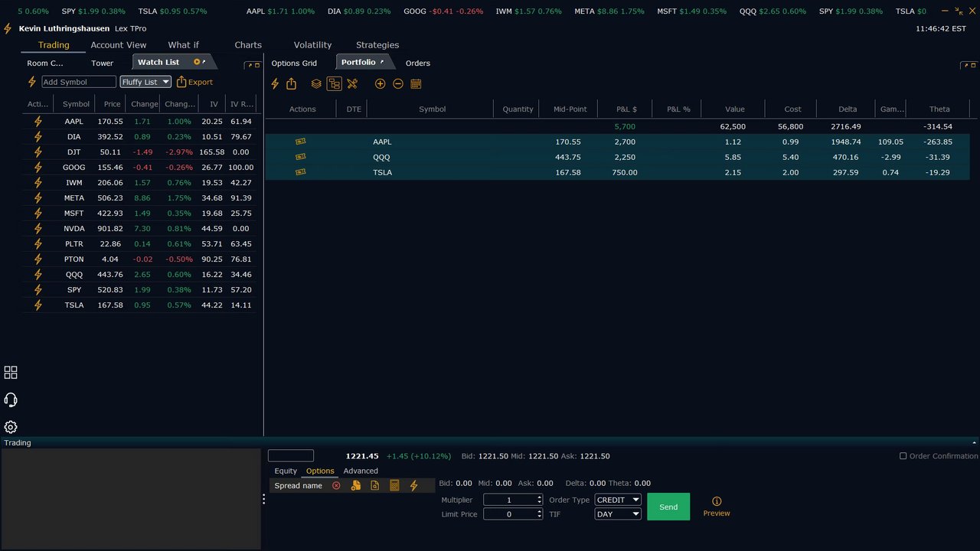Viewport: 980px width, 551px height.
Task: Click the vertical dots handle beside Spread name
Action: 264,499
